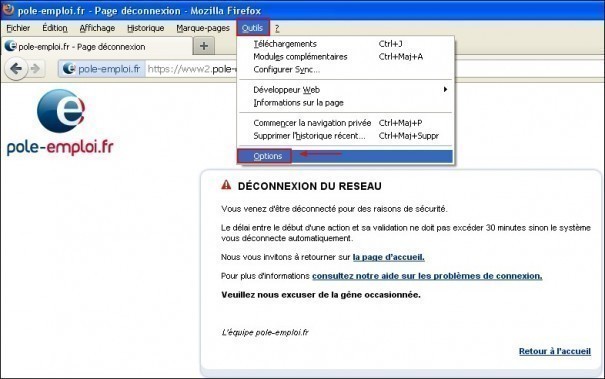Click the browser back arrow button
Viewport: 605px width, 379px height.
16,69
